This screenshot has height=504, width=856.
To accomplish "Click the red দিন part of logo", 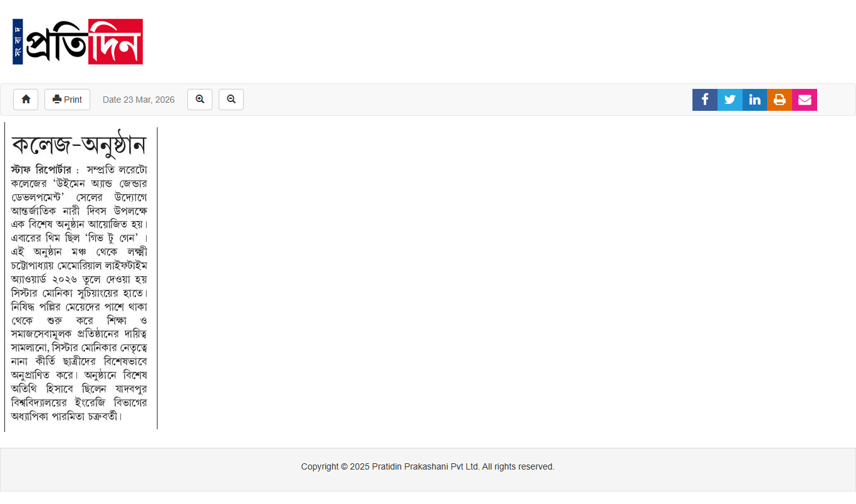I will 115,42.
